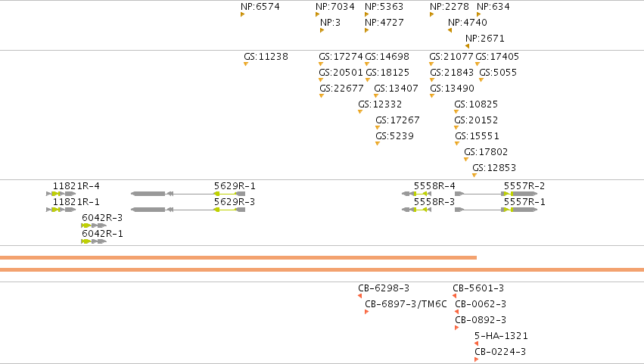Select the 5558R-4 transcript label
The image size is (644, 364).
pyautogui.click(x=434, y=186)
